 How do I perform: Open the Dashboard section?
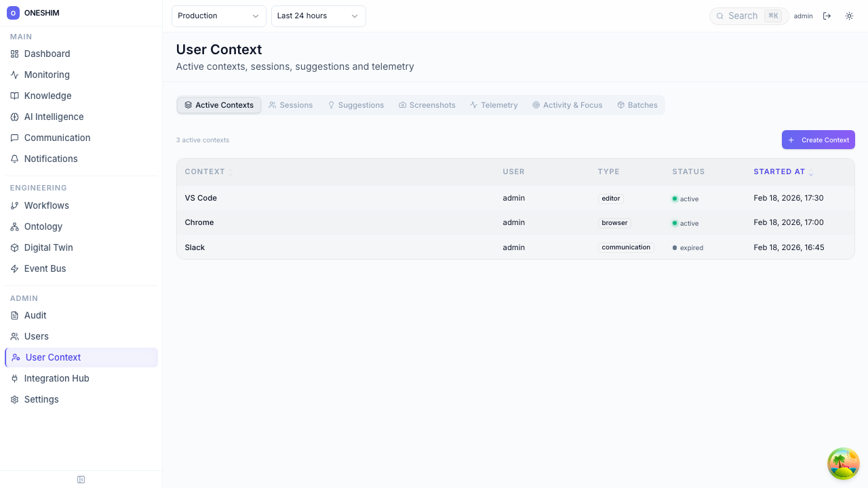point(47,54)
